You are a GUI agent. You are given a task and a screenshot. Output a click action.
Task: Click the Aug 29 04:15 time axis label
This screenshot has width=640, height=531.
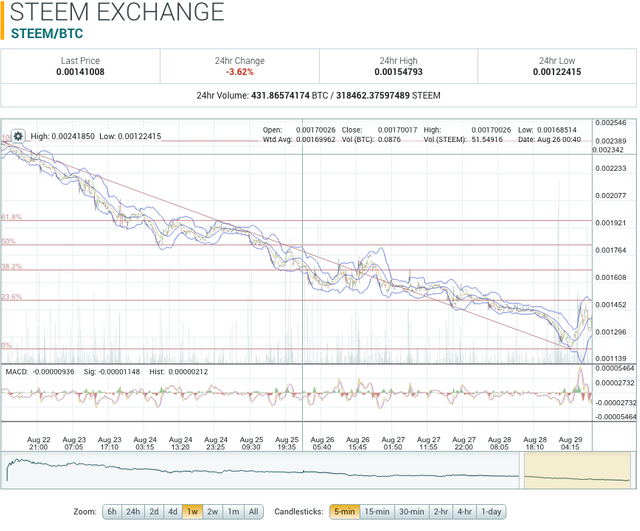(x=570, y=443)
